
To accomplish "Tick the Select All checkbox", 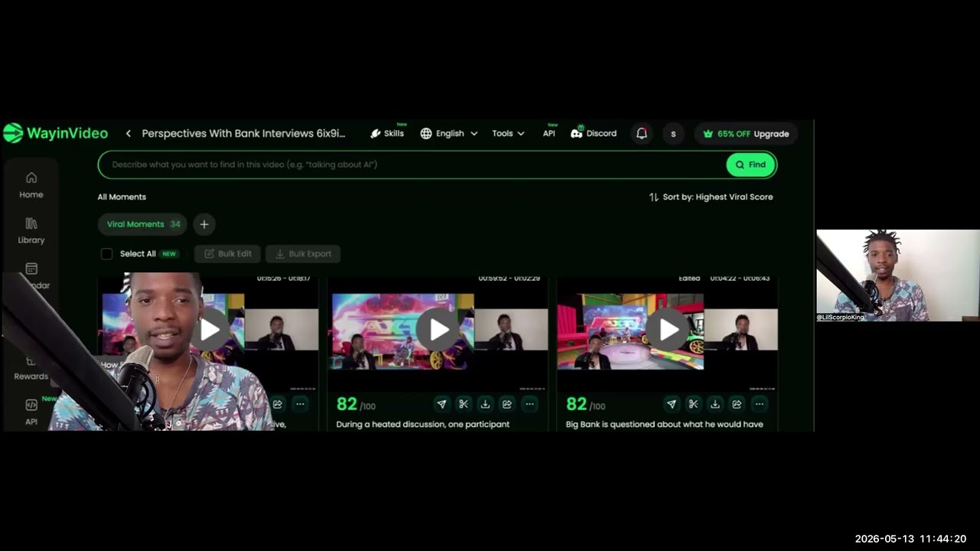I will [106, 254].
